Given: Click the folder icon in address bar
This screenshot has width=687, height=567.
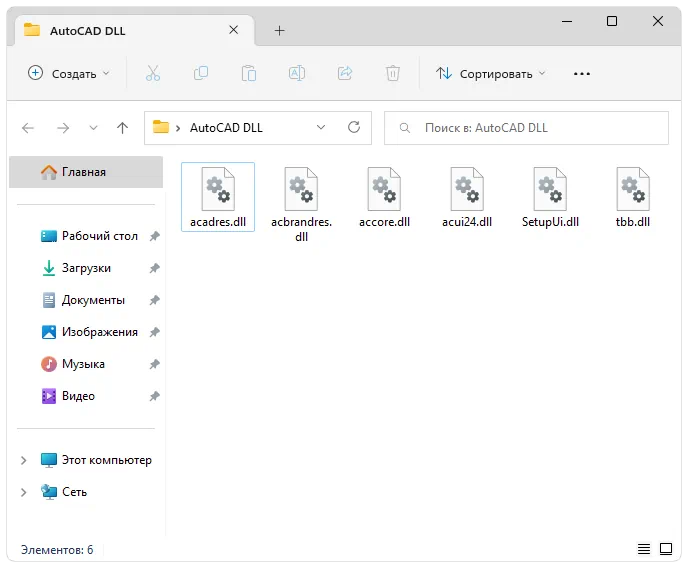Looking at the screenshot, I should (x=161, y=127).
